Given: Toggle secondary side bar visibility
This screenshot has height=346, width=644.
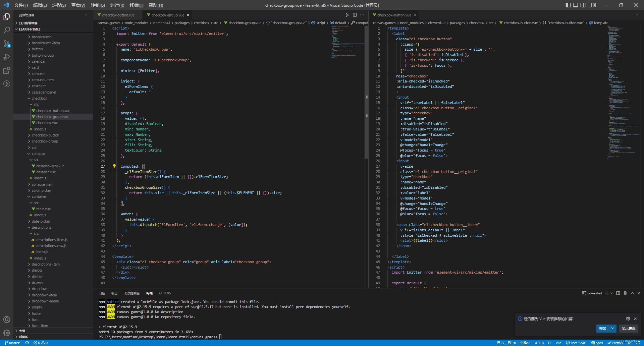Looking at the screenshot, I should 583,5.
